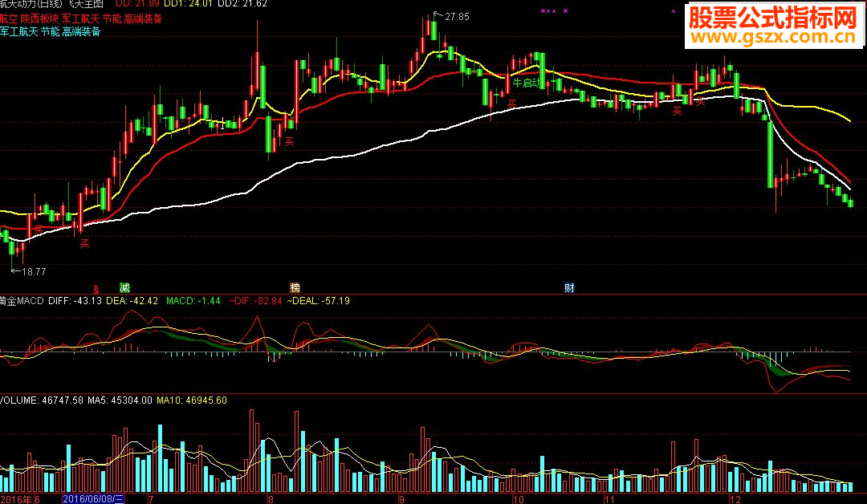
Task: Click the red $ marker icon
Action: (96, 288)
